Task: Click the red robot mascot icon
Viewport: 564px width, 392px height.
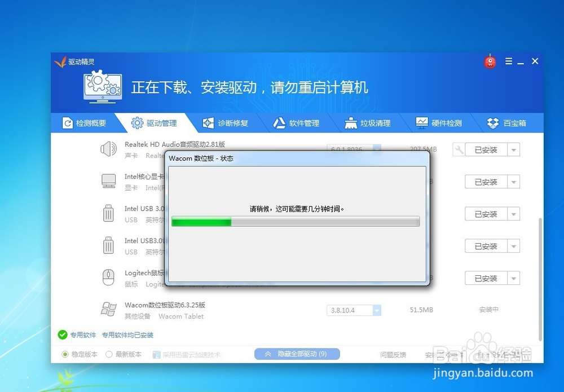Action: point(490,61)
